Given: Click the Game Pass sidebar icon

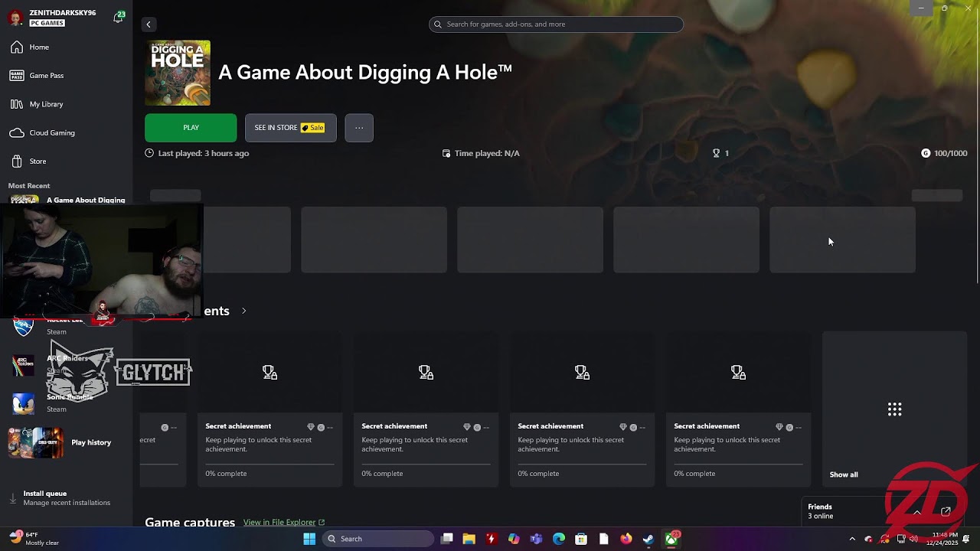Looking at the screenshot, I should (17, 76).
